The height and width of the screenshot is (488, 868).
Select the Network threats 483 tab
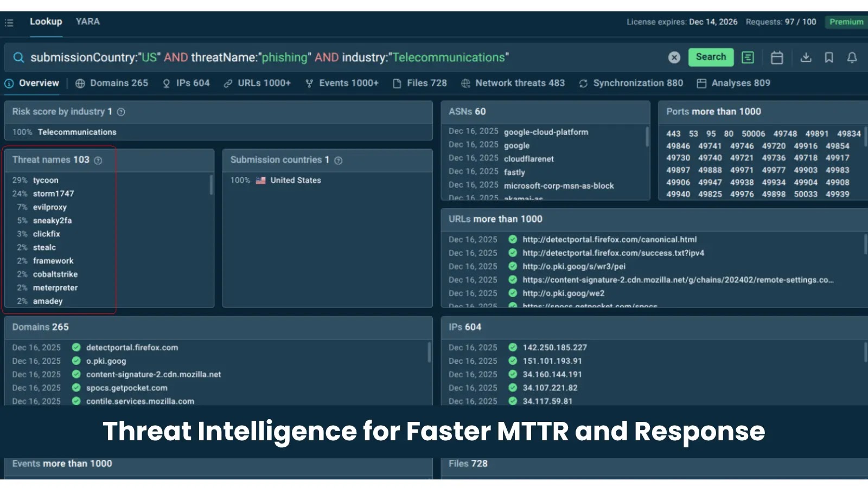[x=513, y=84]
